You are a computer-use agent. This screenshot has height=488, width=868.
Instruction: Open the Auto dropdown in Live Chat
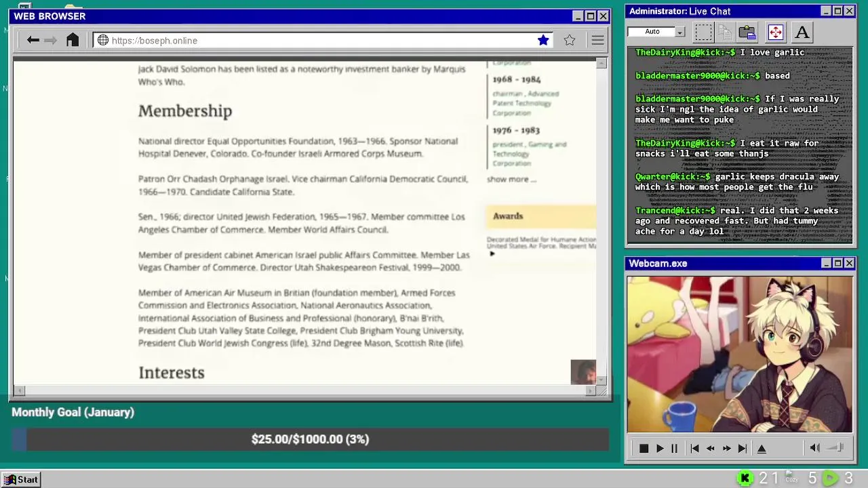(x=679, y=32)
